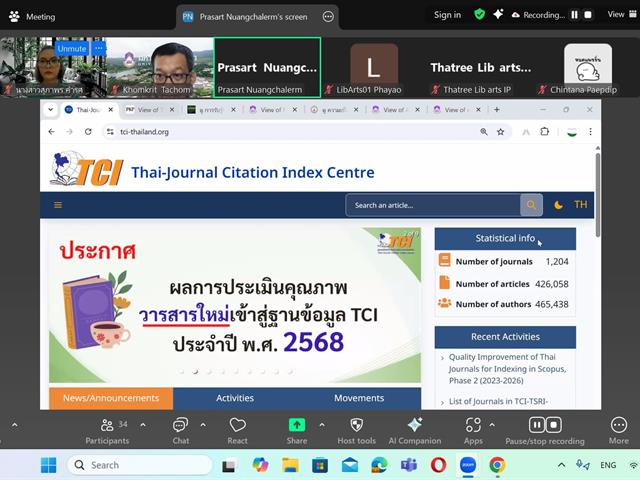640x480 pixels.
Task: Open Host tools shield icon
Action: 356,425
